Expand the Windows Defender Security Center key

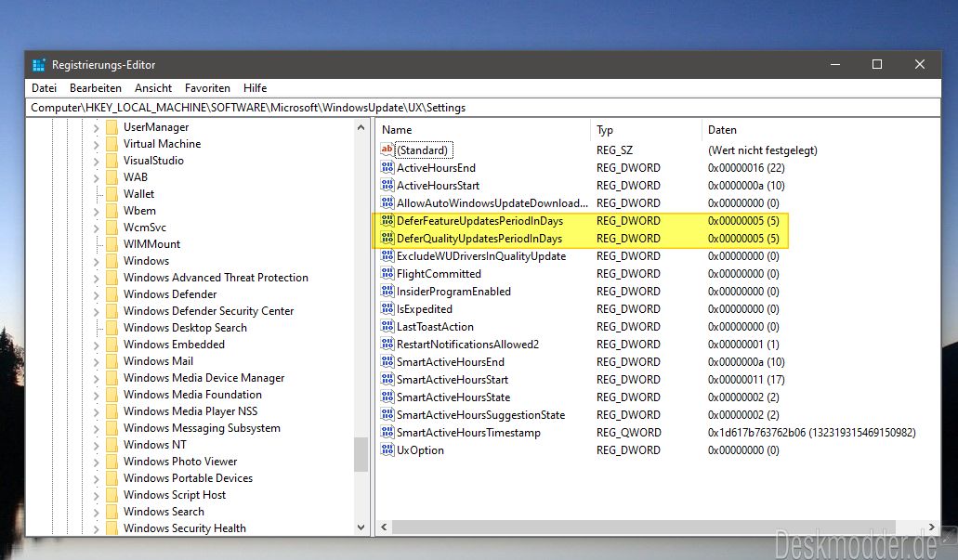(x=96, y=312)
